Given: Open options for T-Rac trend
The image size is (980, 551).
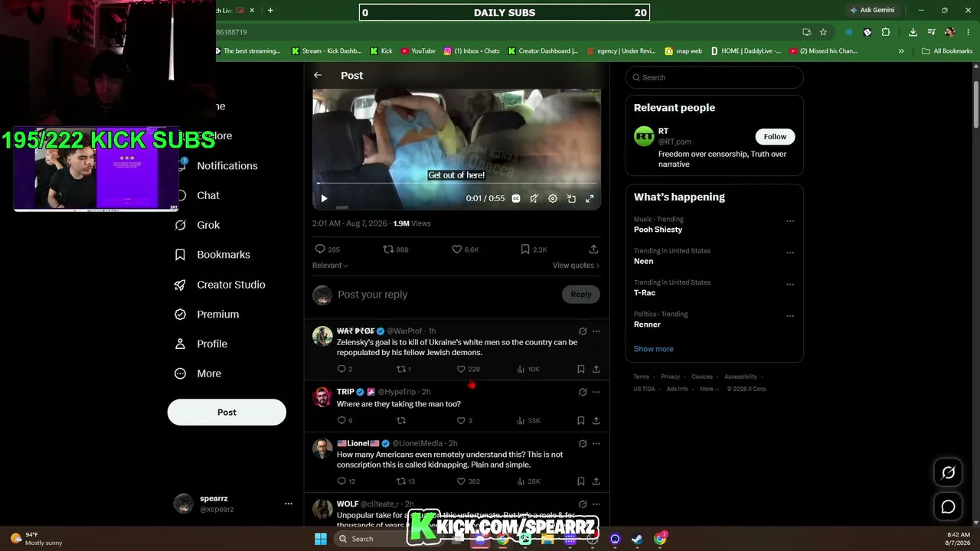Looking at the screenshot, I should tap(790, 284).
